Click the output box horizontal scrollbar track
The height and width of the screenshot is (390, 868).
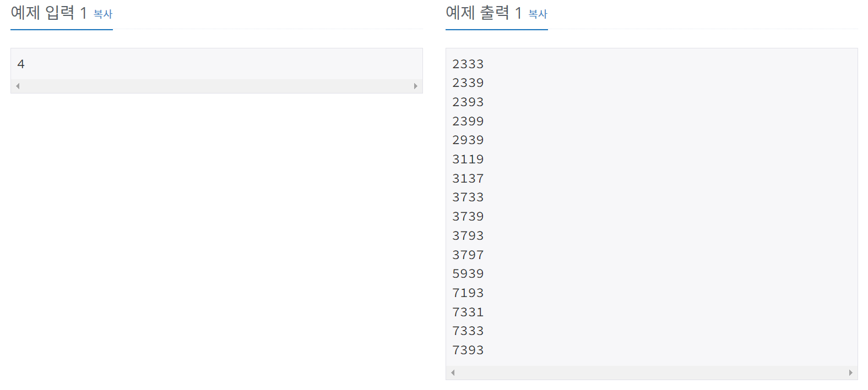[652, 373]
